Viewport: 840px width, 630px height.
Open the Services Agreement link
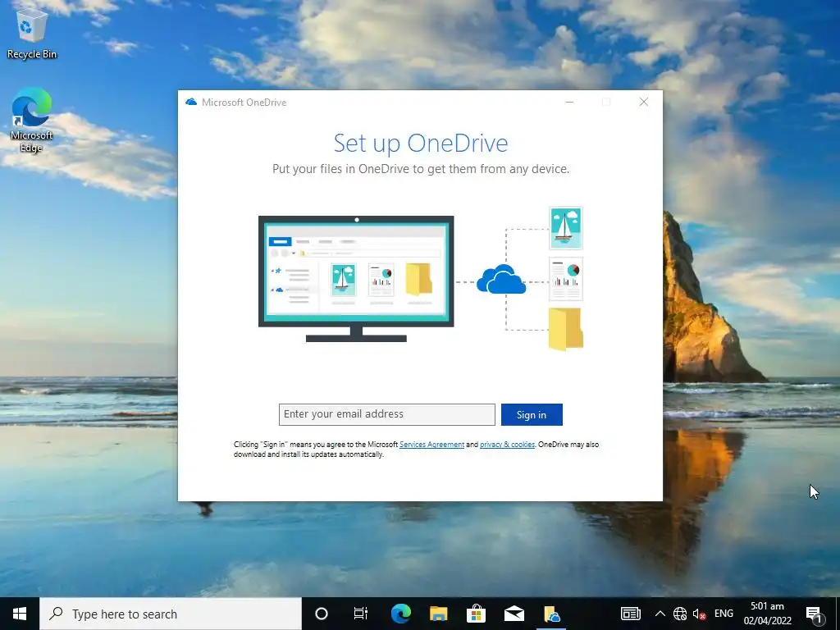(x=431, y=444)
